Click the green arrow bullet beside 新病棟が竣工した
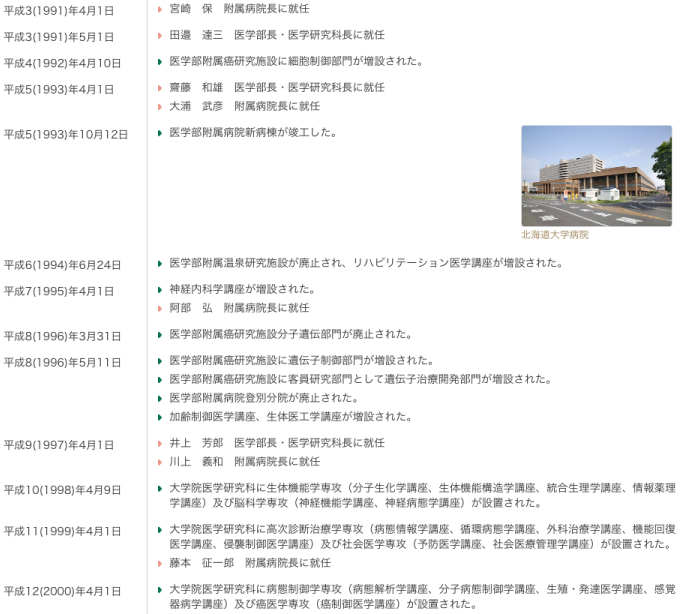 (160, 133)
